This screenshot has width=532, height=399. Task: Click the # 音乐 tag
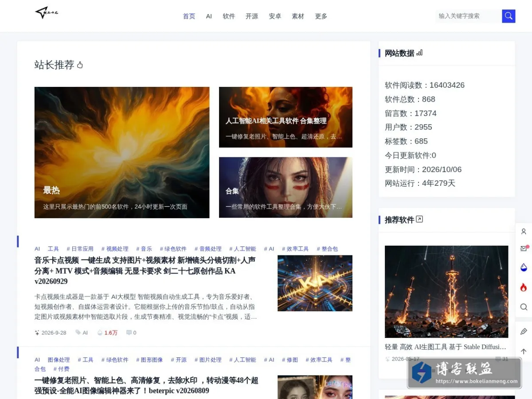[144, 249]
